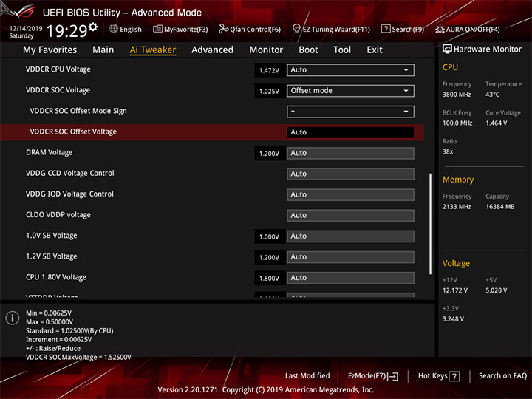
Task: Click the settings list scrollbar
Action: pos(430,224)
